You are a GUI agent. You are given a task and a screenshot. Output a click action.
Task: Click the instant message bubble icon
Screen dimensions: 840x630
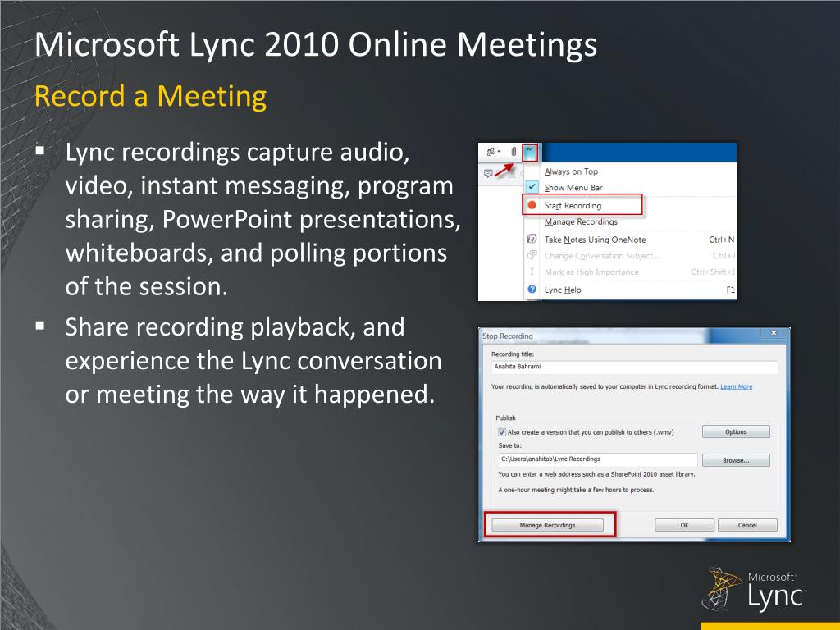[488, 173]
